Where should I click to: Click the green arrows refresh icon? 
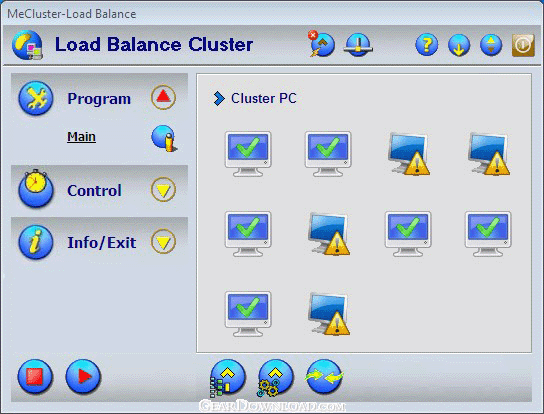(x=324, y=377)
